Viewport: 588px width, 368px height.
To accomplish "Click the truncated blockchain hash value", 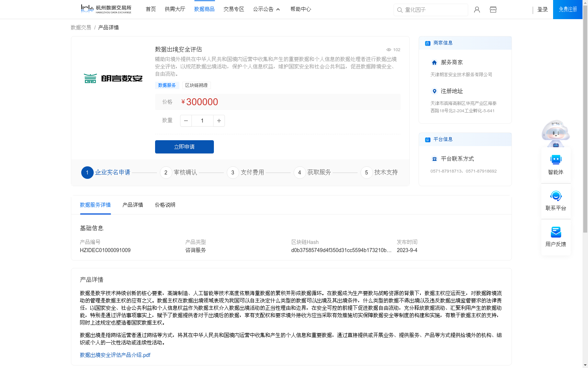I will [341, 250].
